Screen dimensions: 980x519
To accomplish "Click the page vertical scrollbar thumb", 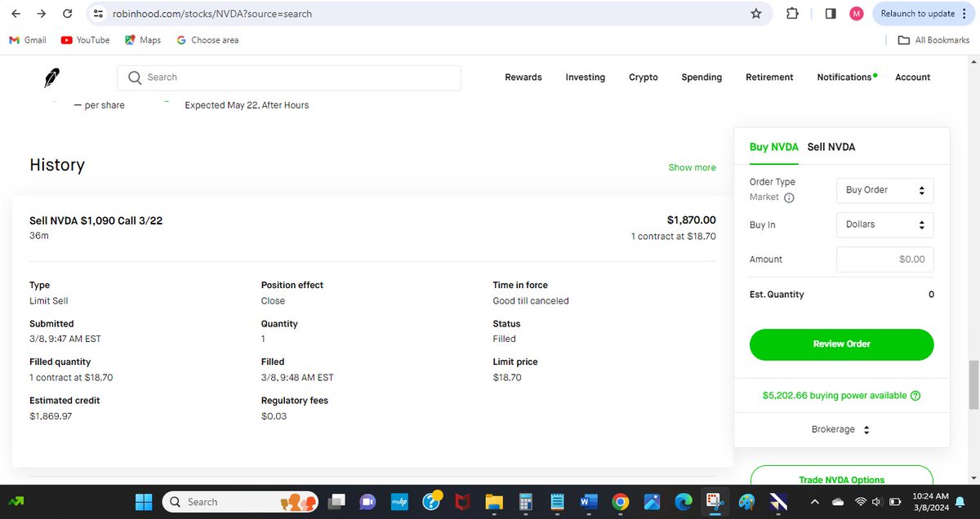I will click(973, 384).
